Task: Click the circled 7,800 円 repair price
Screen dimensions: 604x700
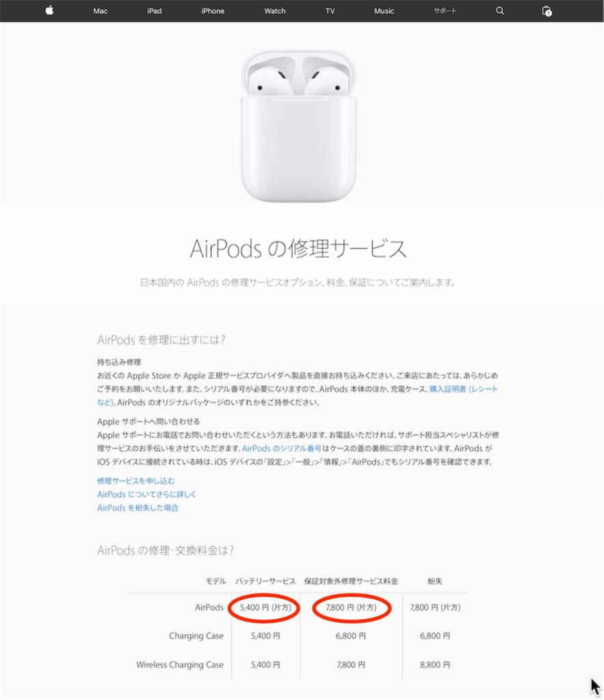Action: tap(351, 607)
